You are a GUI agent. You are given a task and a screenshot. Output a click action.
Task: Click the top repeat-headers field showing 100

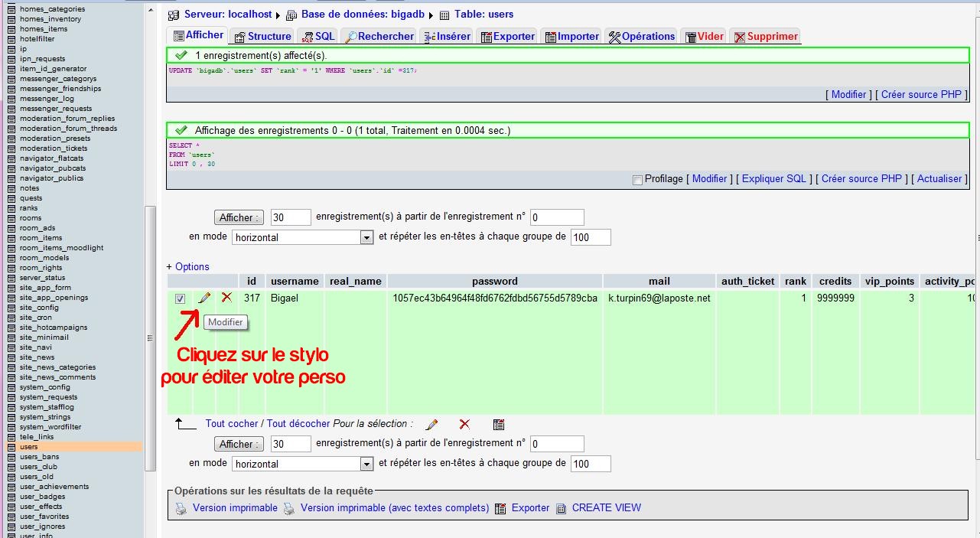pyautogui.click(x=591, y=237)
